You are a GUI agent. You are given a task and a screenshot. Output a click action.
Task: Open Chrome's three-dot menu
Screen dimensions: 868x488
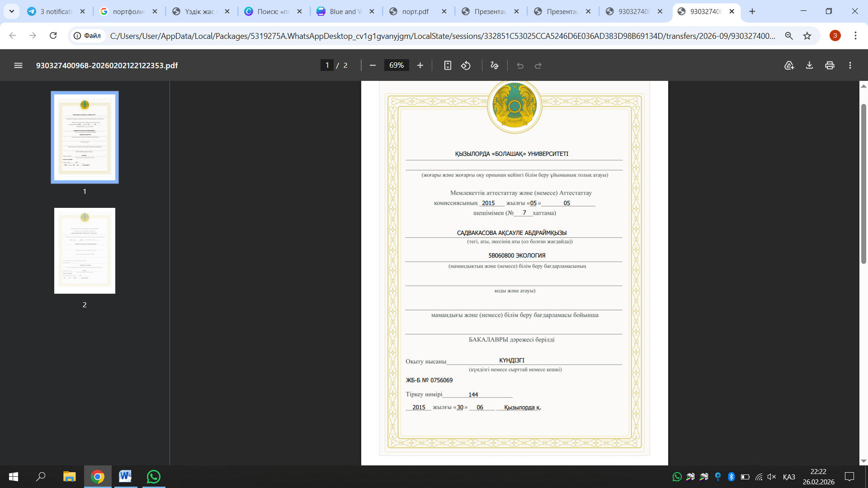855,36
